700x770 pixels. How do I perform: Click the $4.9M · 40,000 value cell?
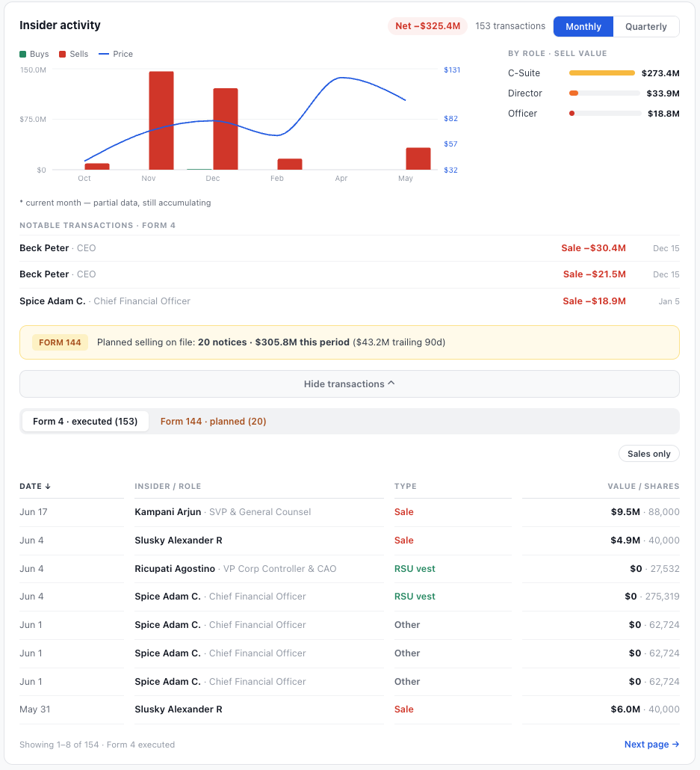[x=645, y=540]
